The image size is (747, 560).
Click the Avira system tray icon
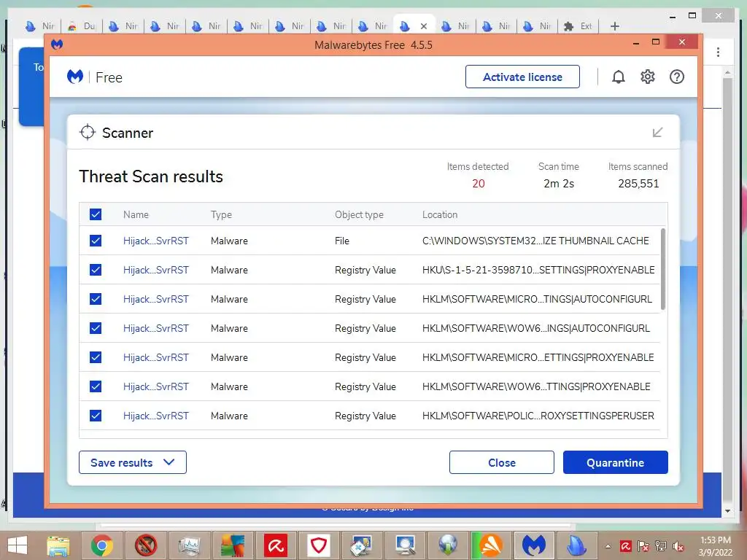(x=625, y=546)
